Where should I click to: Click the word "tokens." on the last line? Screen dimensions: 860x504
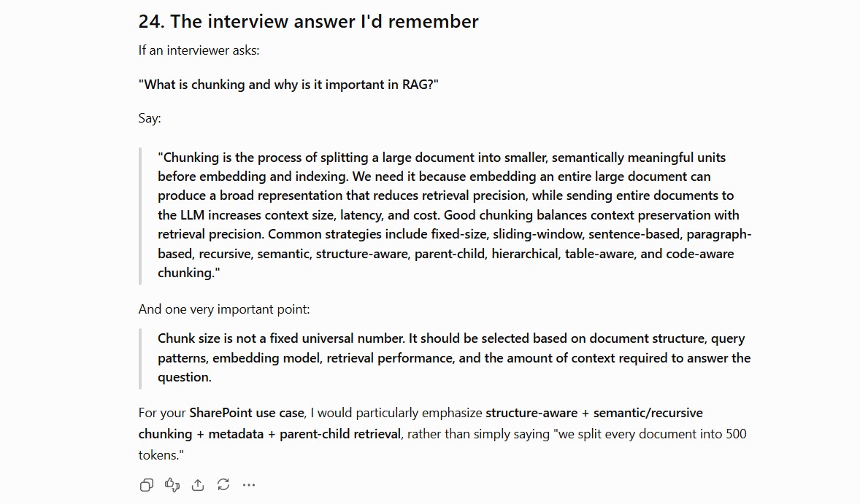(x=159, y=455)
